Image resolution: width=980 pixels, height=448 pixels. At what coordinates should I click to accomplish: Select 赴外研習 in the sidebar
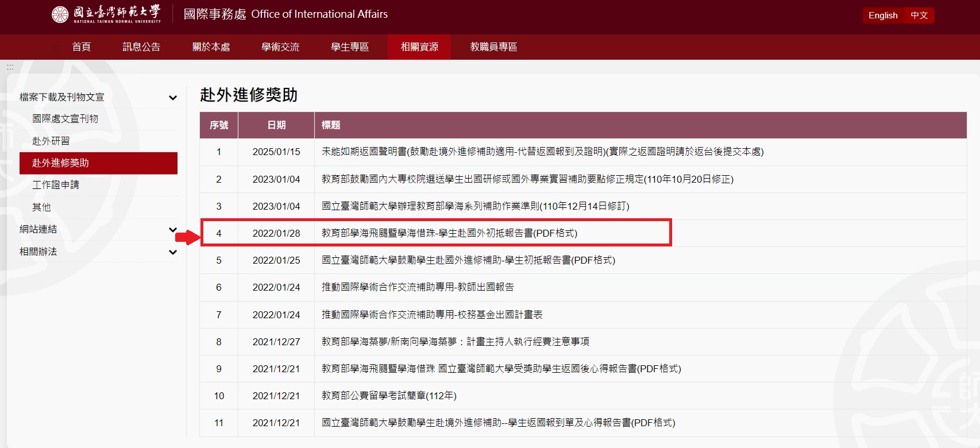(51, 141)
